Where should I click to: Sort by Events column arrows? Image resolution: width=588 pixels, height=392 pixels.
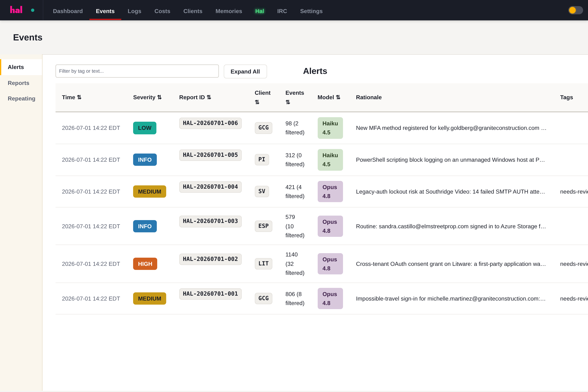(288, 102)
